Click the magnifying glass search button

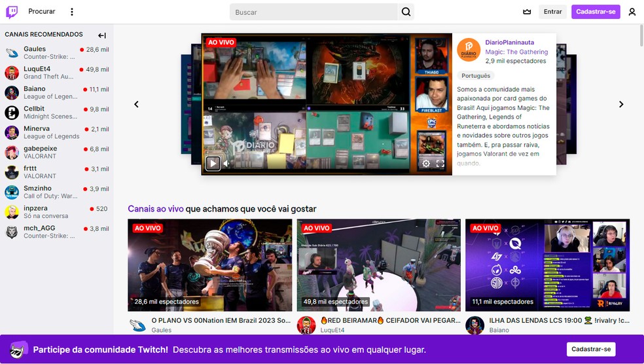pyautogui.click(x=406, y=12)
